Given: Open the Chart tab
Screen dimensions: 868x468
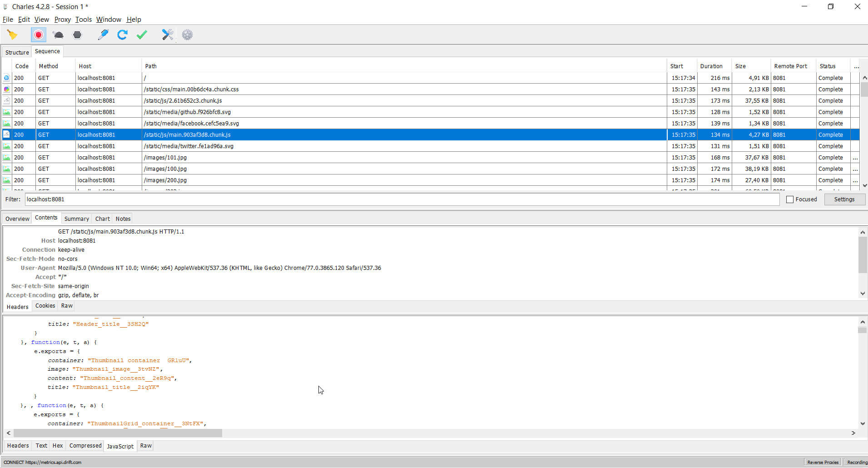Looking at the screenshot, I should [103, 219].
